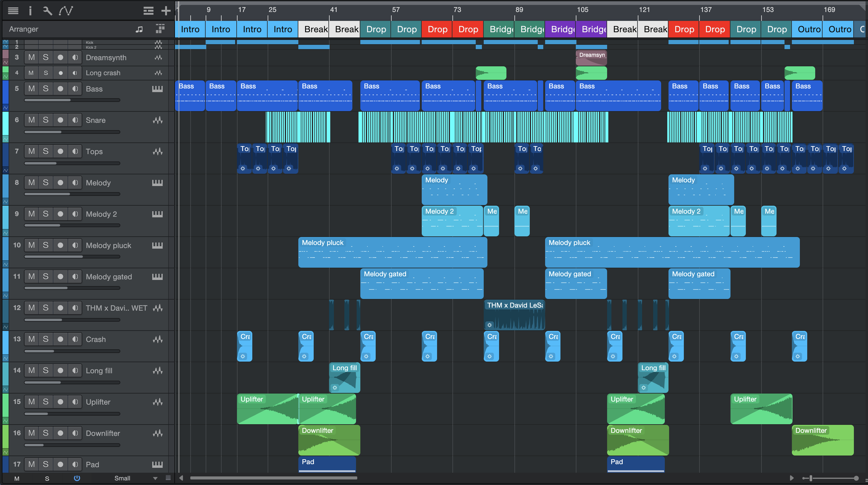Expand automation on the Snare track
868x485 pixels.
coord(6,139)
